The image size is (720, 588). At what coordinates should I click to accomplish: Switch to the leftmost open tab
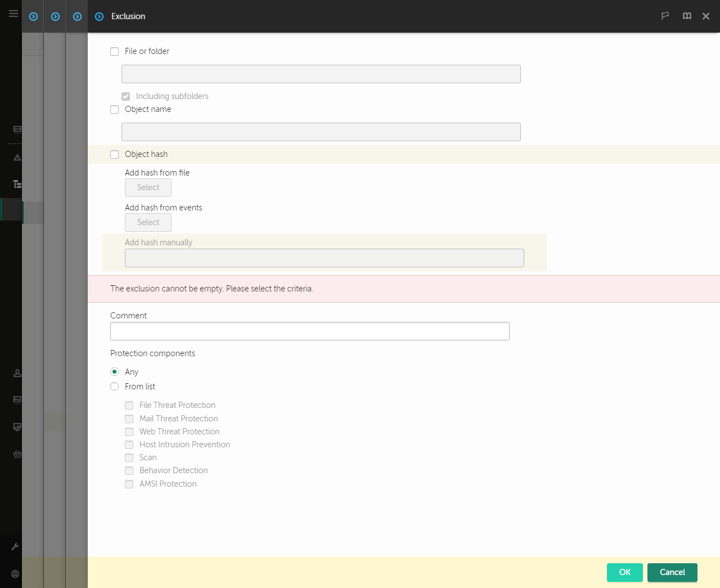[33, 16]
